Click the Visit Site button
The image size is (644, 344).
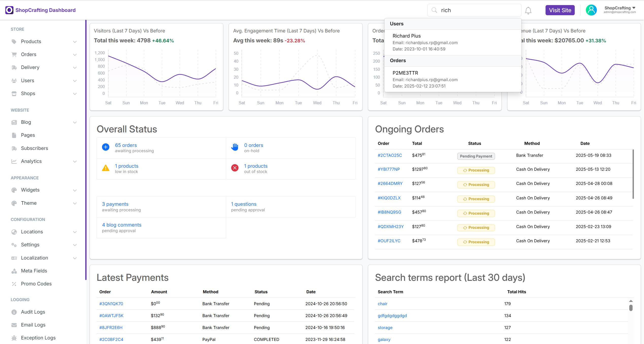pyautogui.click(x=560, y=10)
